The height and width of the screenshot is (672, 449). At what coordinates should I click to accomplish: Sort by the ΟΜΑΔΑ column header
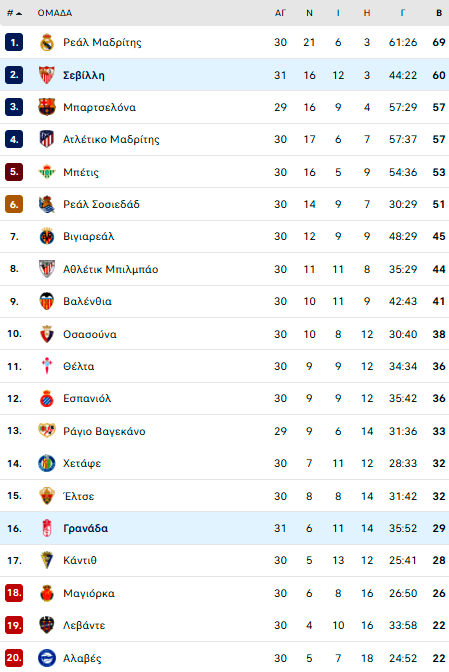tap(55, 13)
